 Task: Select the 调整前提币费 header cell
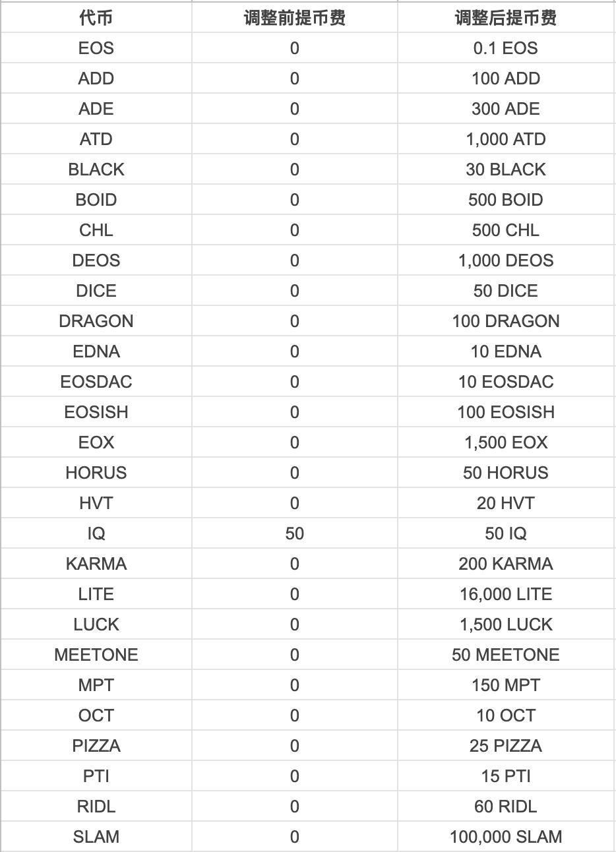click(295, 18)
